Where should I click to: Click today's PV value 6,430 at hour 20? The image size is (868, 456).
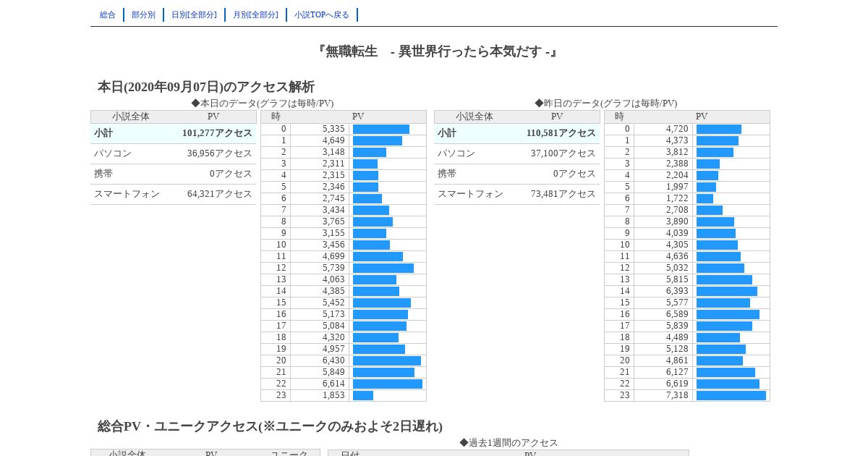pyautogui.click(x=333, y=360)
